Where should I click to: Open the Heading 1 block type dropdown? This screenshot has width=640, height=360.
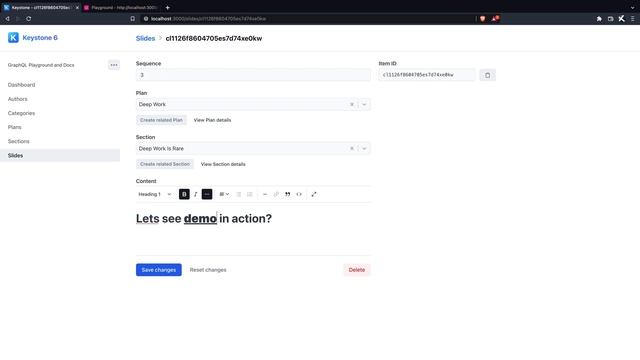155,194
